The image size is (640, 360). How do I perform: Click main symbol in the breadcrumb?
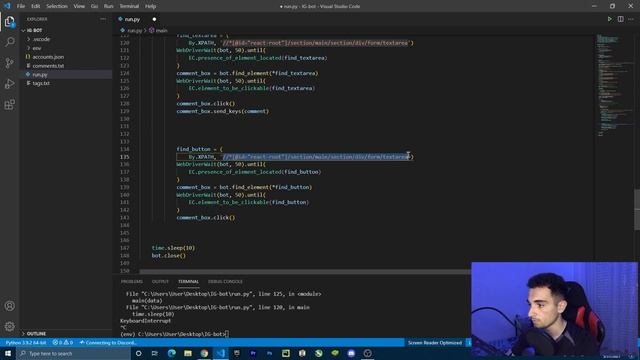click(161, 31)
